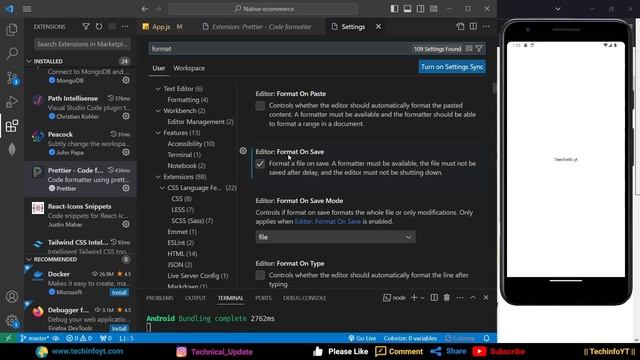Enable Format On Paste checkbox
This screenshot has width=640, height=360.
(260, 106)
